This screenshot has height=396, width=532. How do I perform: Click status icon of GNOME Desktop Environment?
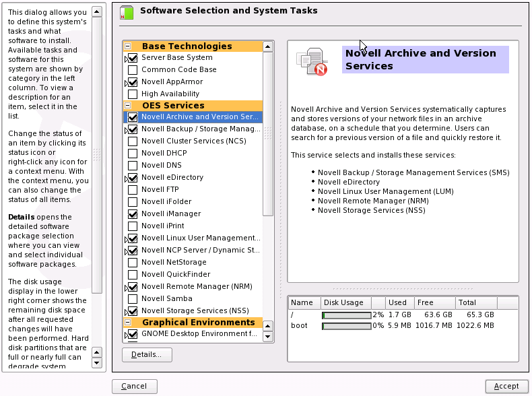pos(133,334)
